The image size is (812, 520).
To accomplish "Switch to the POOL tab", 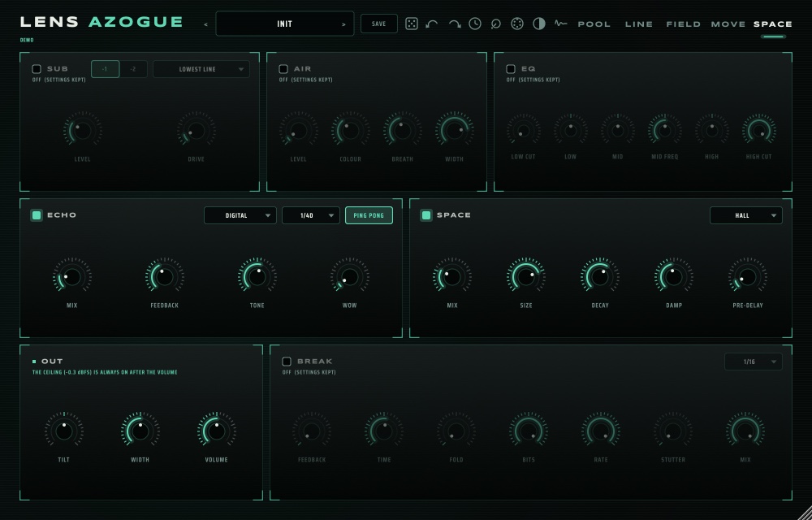I will [x=594, y=24].
